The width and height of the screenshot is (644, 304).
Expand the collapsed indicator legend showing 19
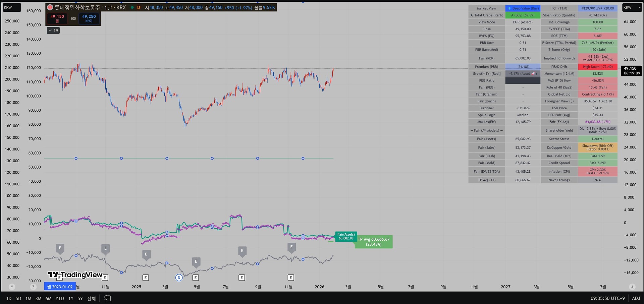tap(53, 31)
